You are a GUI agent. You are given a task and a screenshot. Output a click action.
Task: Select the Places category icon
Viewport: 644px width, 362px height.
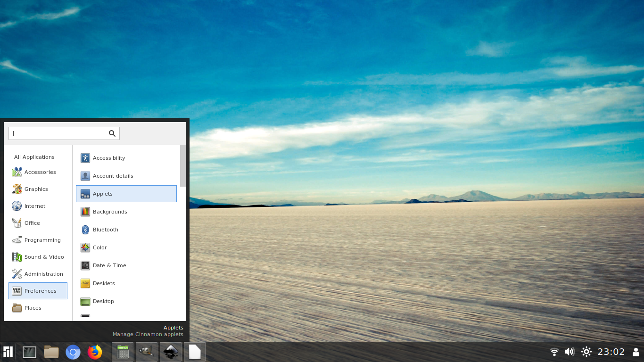17,308
